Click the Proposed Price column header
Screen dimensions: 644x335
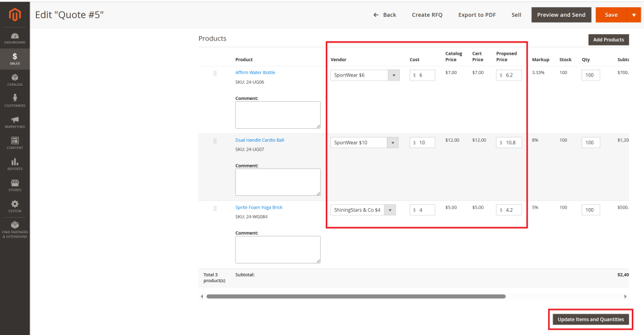(506, 57)
